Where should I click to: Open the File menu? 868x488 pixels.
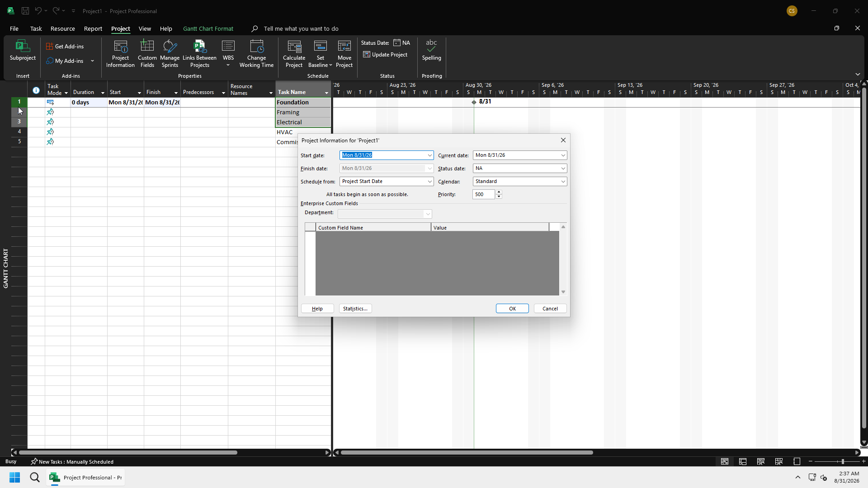point(14,28)
